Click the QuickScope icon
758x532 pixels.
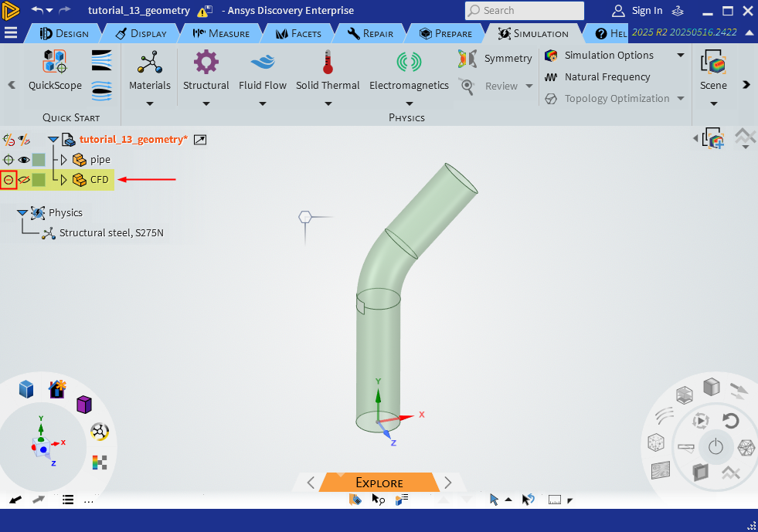click(x=55, y=63)
